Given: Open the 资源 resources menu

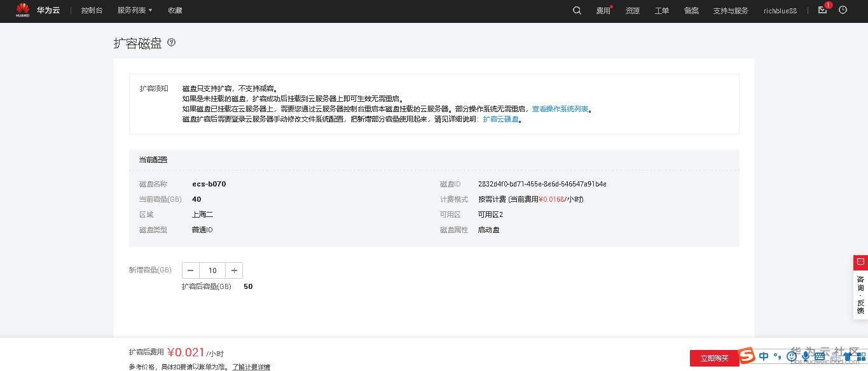Looking at the screenshot, I should pyautogui.click(x=632, y=11).
